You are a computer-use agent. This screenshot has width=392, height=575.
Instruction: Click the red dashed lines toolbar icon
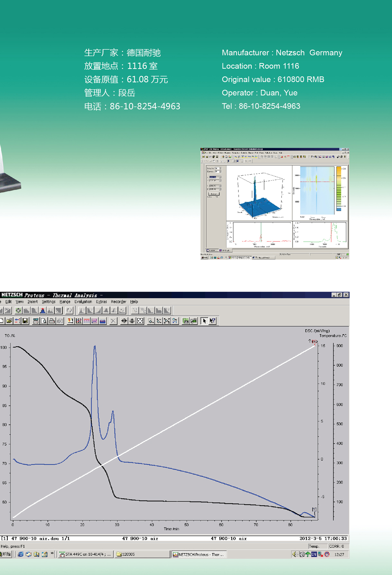pos(86,321)
